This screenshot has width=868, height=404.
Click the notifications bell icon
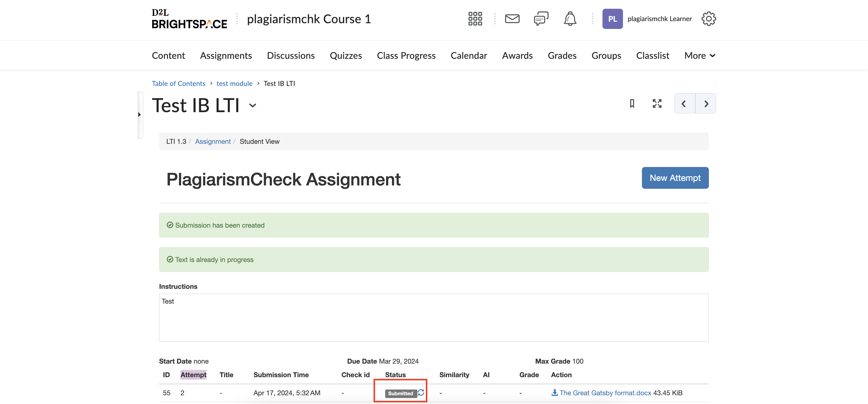570,19
